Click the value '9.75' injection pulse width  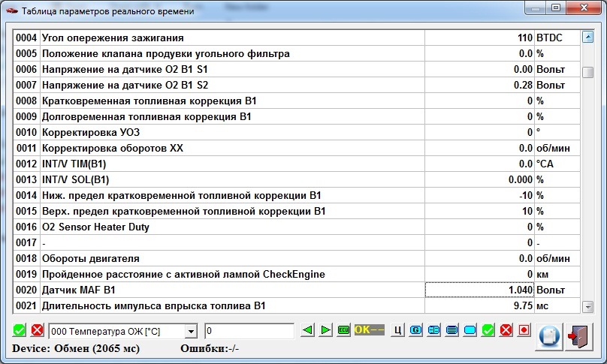(x=479, y=305)
